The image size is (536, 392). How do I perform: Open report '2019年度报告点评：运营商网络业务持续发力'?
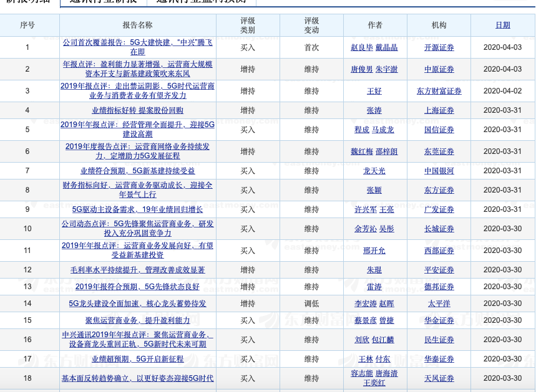point(138,151)
